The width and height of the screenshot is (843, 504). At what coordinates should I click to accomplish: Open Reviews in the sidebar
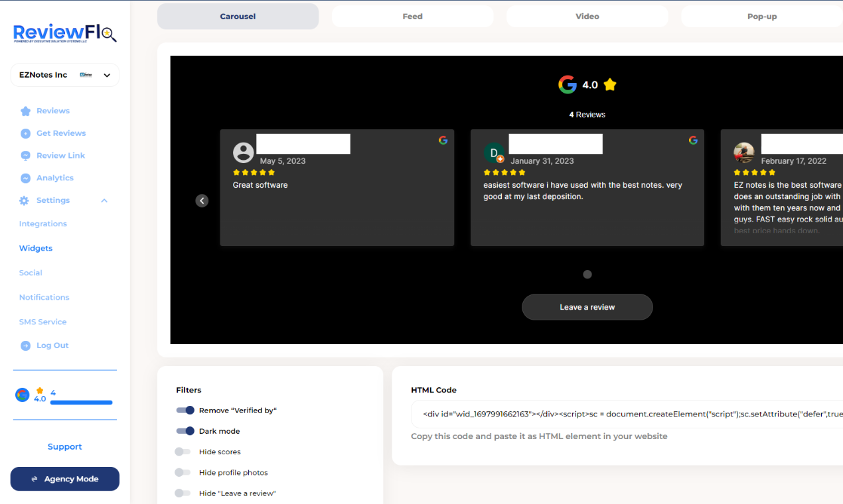point(53,111)
